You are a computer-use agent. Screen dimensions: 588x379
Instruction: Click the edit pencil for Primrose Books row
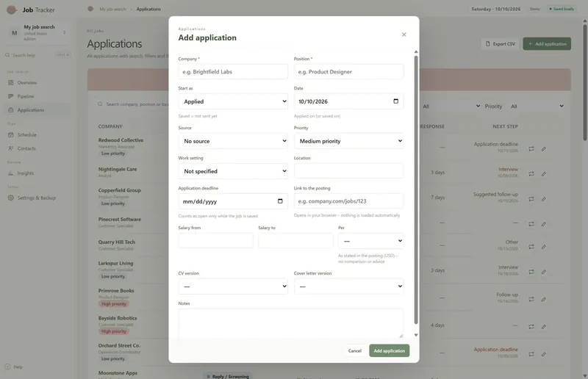click(x=543, y=299)
